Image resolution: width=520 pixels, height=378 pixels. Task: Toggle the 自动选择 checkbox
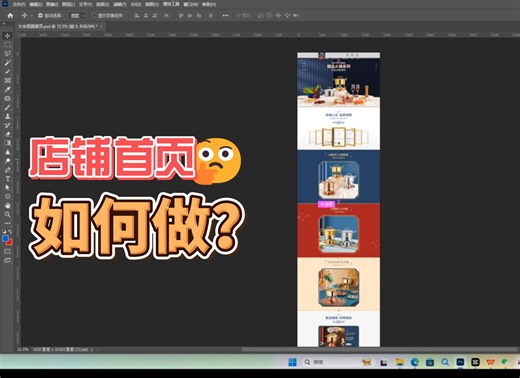coord(40,15)
